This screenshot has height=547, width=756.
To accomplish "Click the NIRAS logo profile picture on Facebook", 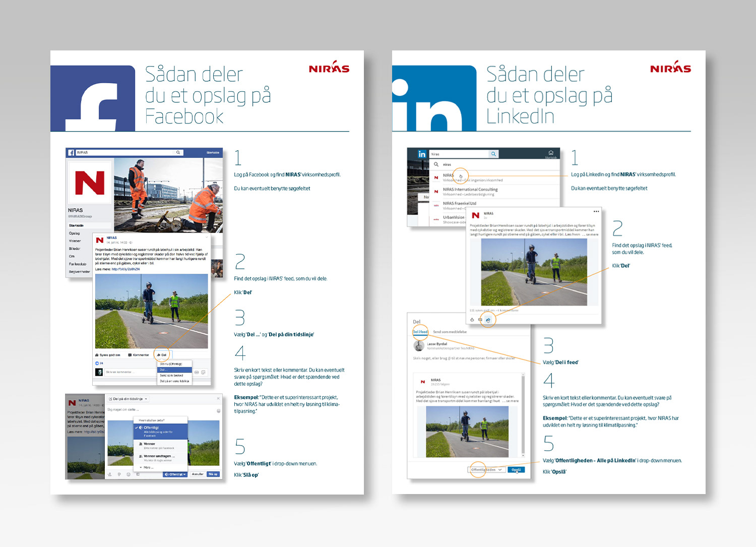I will 90,183.
